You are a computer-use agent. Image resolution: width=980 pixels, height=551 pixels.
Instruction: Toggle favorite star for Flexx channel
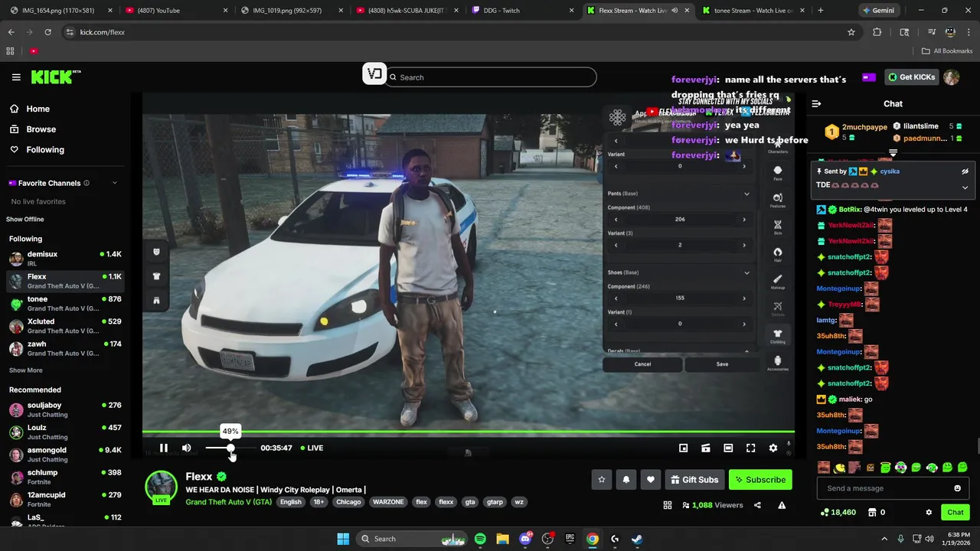[x=602, y=480]
